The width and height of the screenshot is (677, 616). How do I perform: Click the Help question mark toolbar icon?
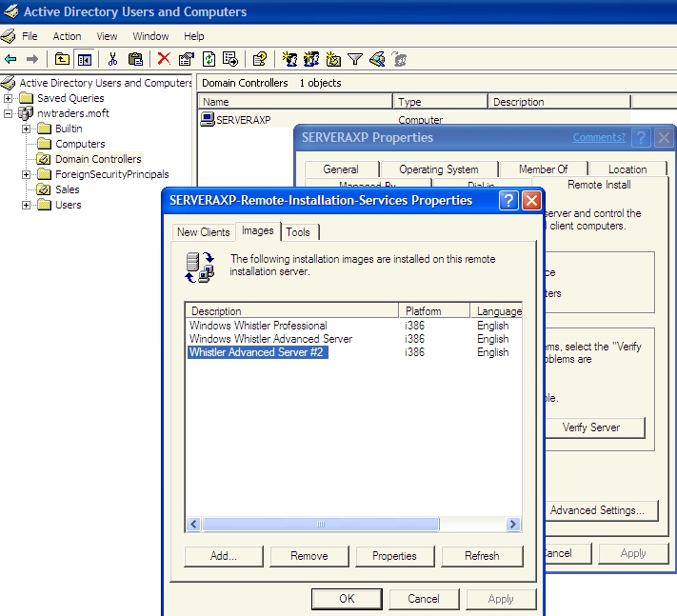tap(260, 59)
